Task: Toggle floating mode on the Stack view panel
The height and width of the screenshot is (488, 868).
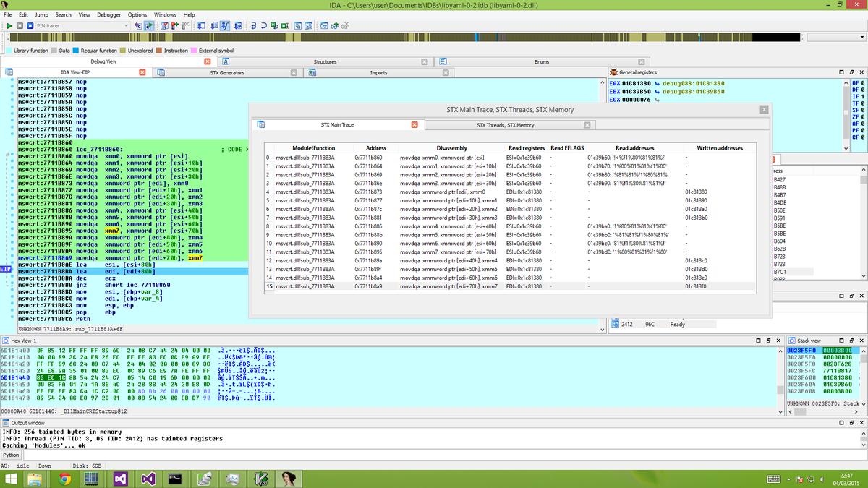Action: click(x=851, y=341)
